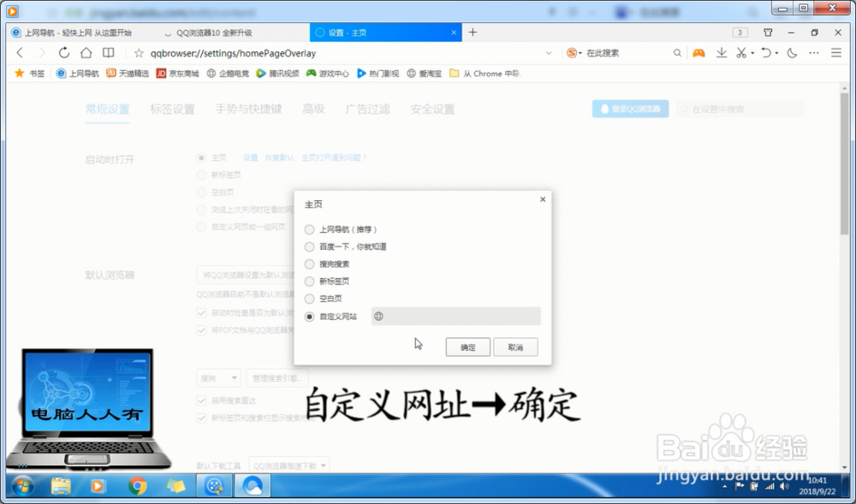Open the 搜狗 search engine dropdown
856x504 pixels.
[x=217, y=378]
